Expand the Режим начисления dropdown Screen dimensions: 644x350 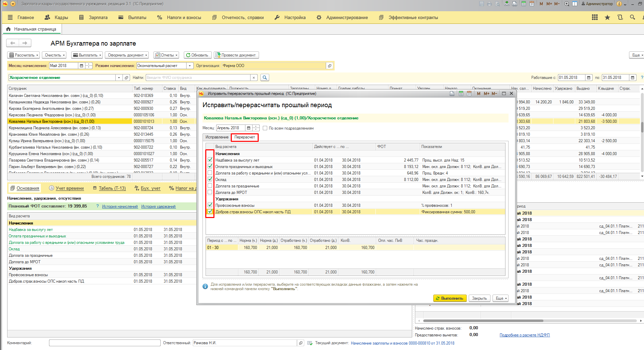(190, 66)
